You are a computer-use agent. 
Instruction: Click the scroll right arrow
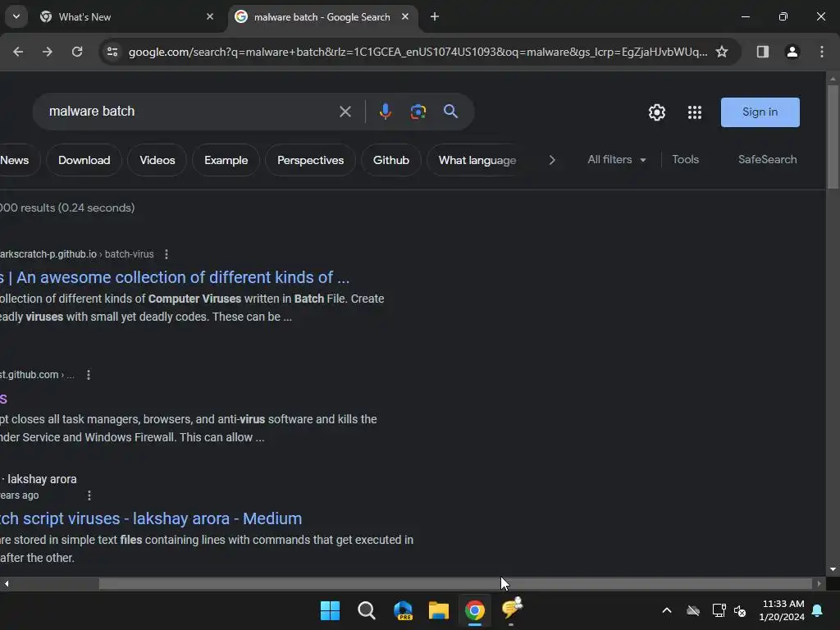click(819, 583)
